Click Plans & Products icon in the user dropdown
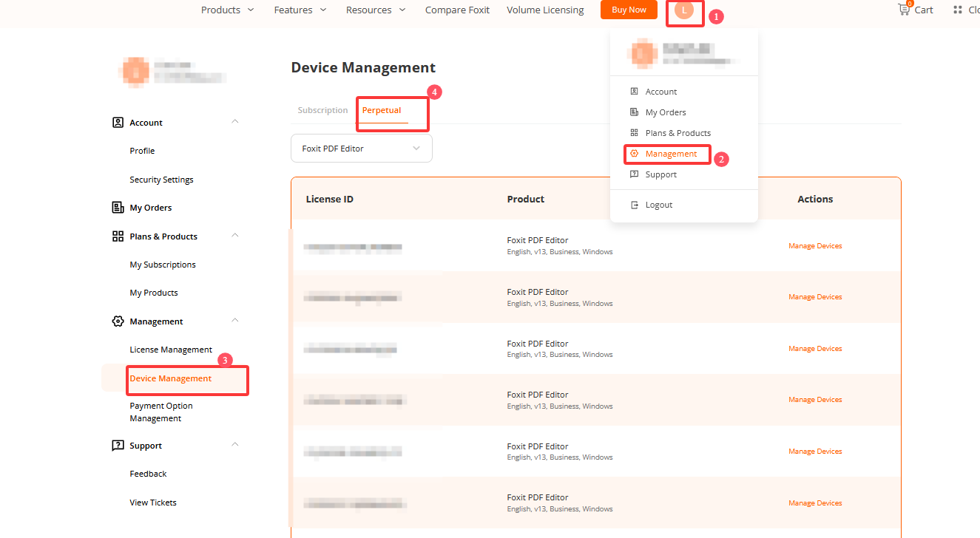Viewport: 980px width, 538px height. (634, 133)
